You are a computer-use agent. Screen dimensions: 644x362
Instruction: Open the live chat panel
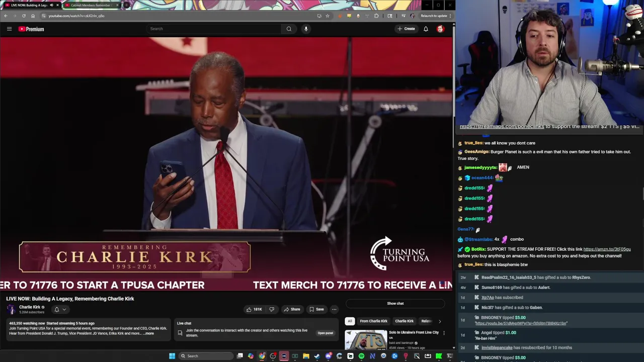pos(325,333)
